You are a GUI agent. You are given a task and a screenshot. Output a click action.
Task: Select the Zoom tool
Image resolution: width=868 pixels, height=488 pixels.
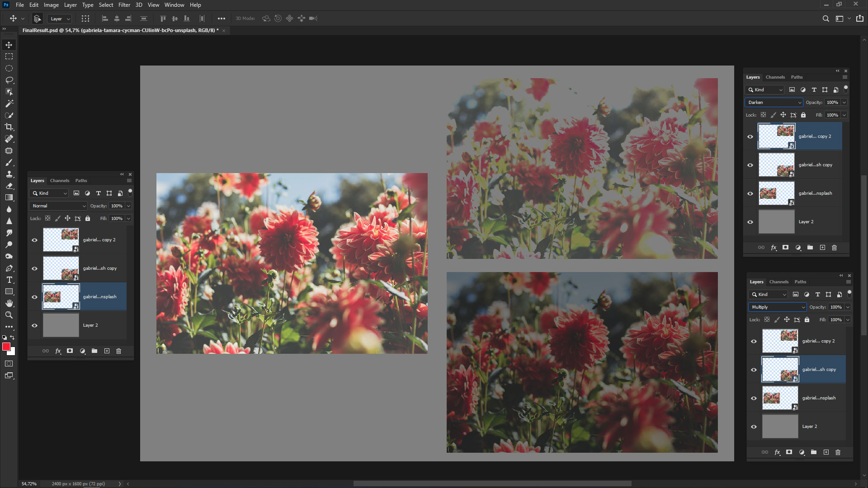[8, 315]
